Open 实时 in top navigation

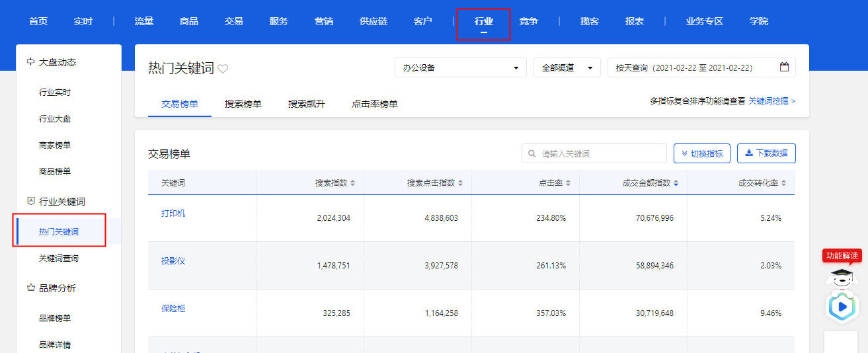pos(83,21)
